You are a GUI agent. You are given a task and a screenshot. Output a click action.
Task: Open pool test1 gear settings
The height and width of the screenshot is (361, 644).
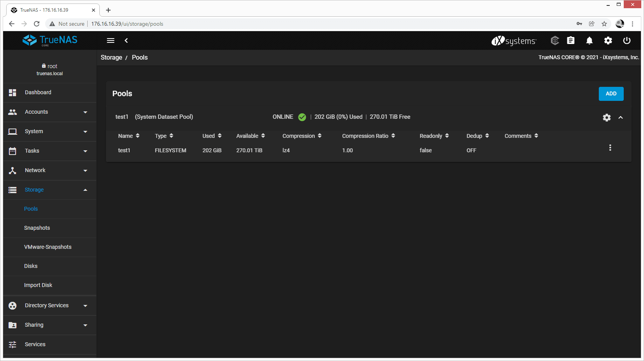pos(607,118)
